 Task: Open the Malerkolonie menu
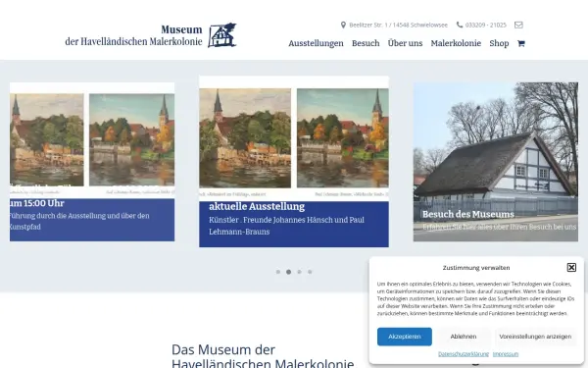[x=456, y=43]
